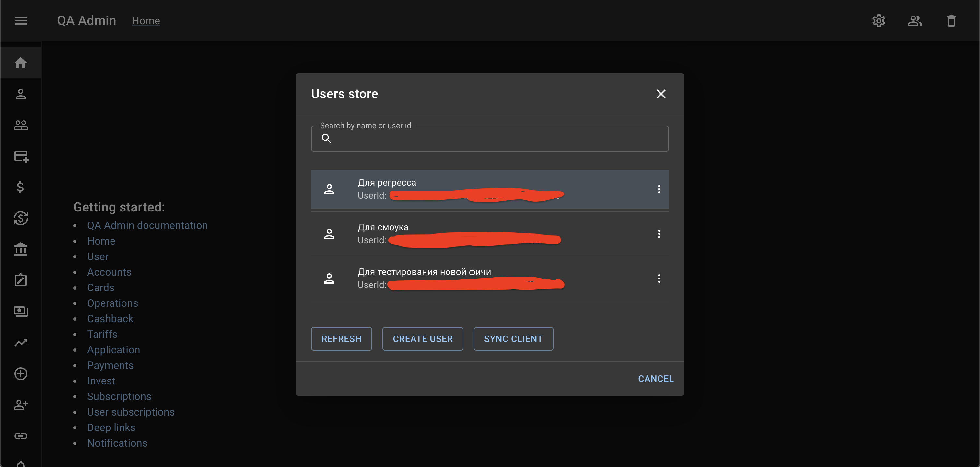Open the hamburger menu
980x467 pixels.
point(20,20)
